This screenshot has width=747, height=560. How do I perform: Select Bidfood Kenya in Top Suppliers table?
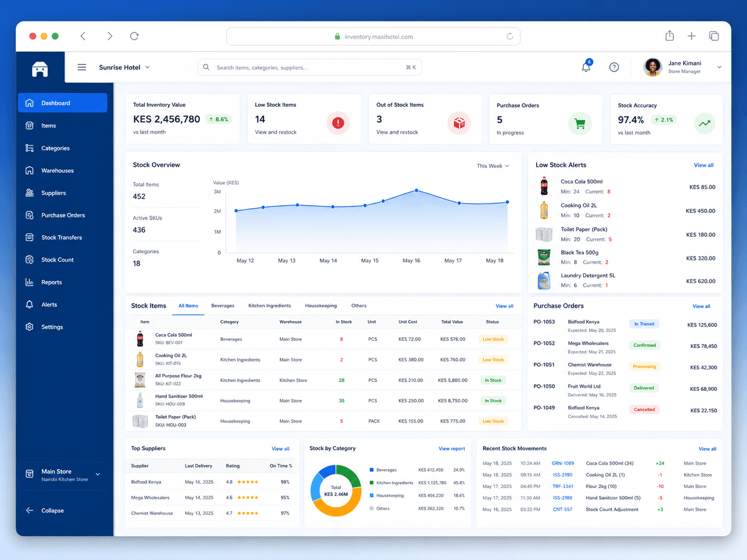tap(146, 482)
